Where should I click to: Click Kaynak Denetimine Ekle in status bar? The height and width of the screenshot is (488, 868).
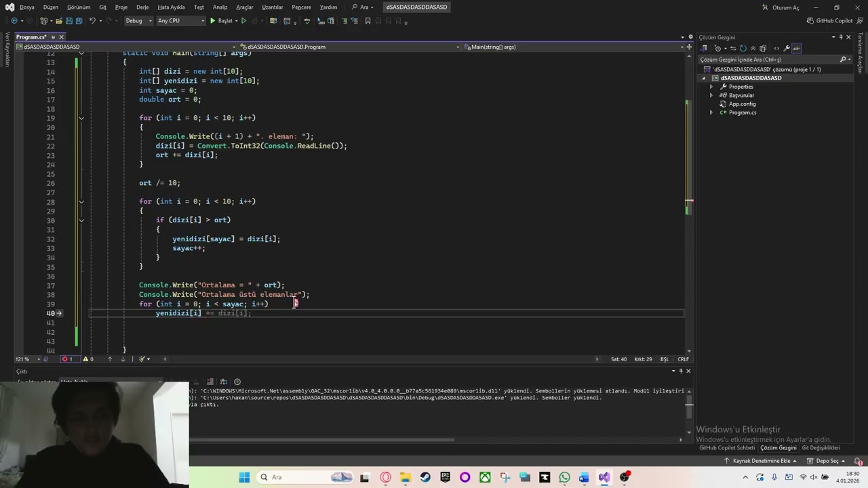click(x=762, y=461)
